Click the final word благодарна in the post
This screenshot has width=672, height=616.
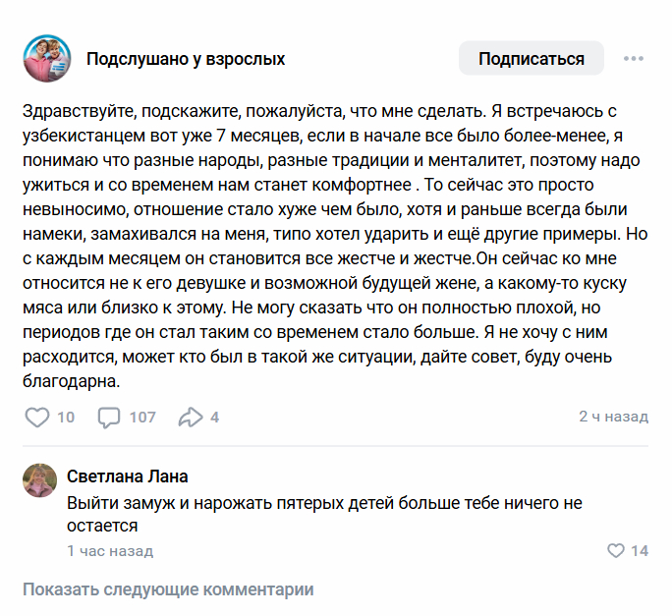[71, 379]
